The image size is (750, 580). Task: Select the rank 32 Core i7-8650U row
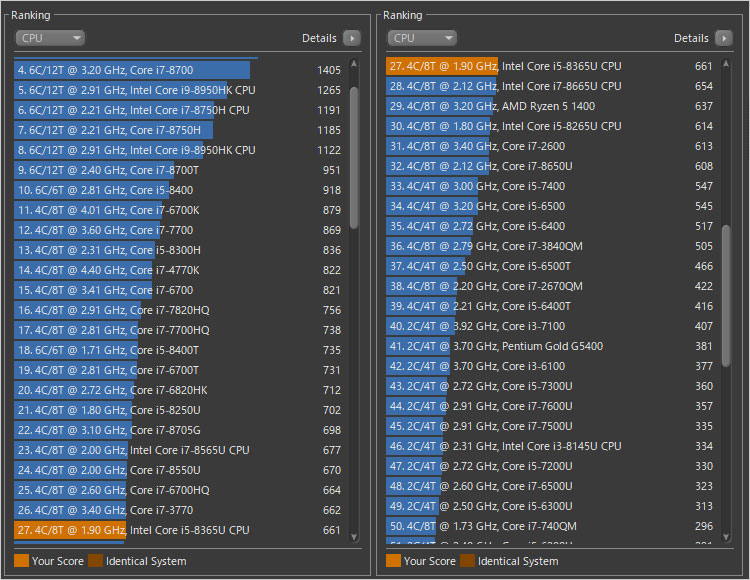pyautogui.click(x=550, y=166)
